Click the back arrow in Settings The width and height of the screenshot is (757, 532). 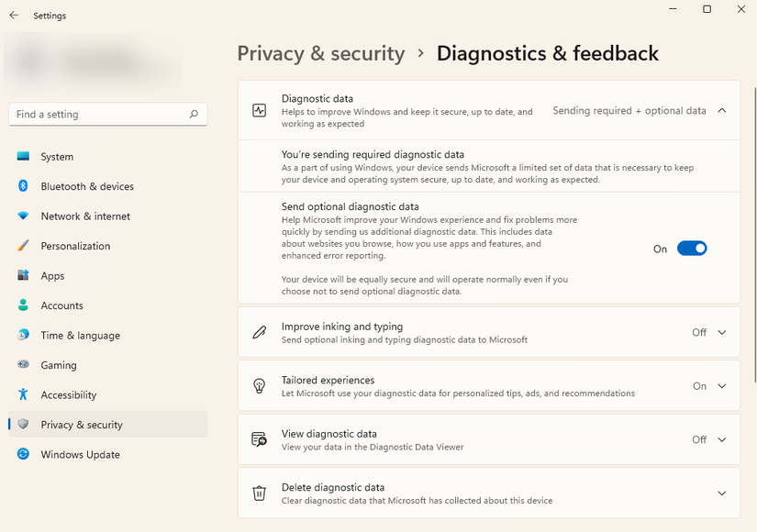pos(14,15)
